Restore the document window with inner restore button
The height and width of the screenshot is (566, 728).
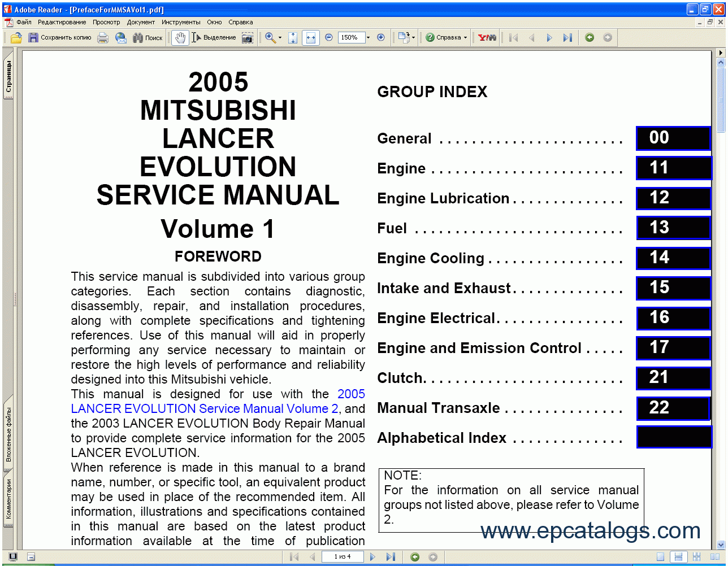[x=710, y=22]
